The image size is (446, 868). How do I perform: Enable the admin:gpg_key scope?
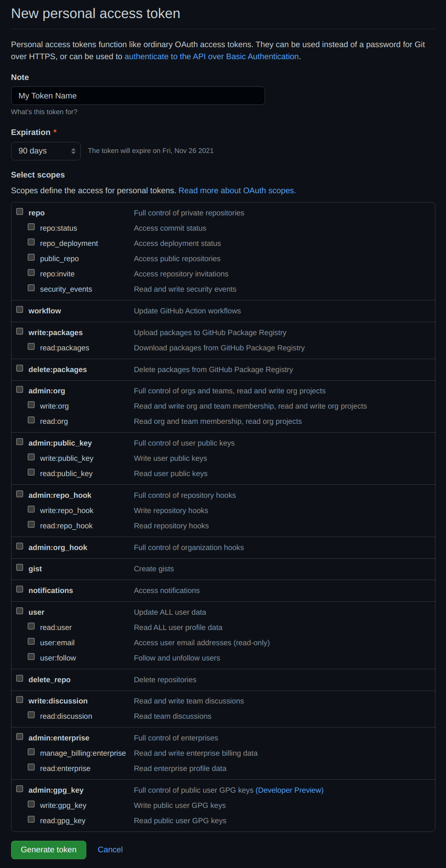point(20,789)
